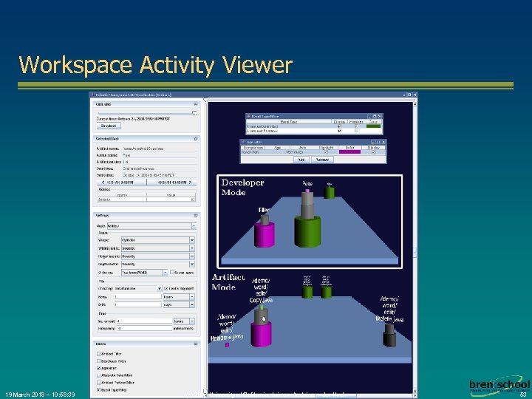This screenshot has width=532, height=399.
Task: Toggle Highlight checkbox in second event type row
Action: (x=356, y=131)
